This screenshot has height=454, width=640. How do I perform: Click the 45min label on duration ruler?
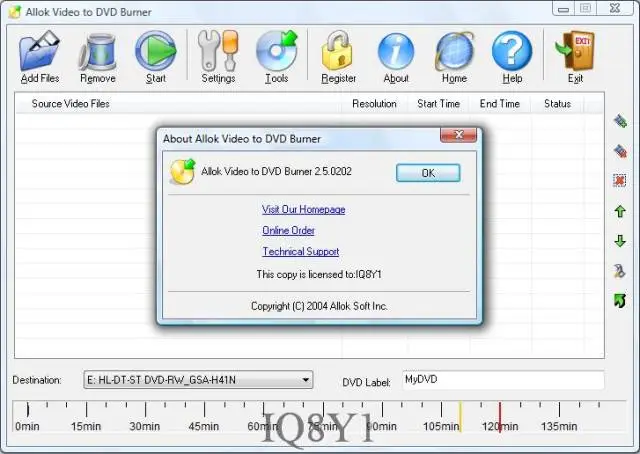[204, 426]
